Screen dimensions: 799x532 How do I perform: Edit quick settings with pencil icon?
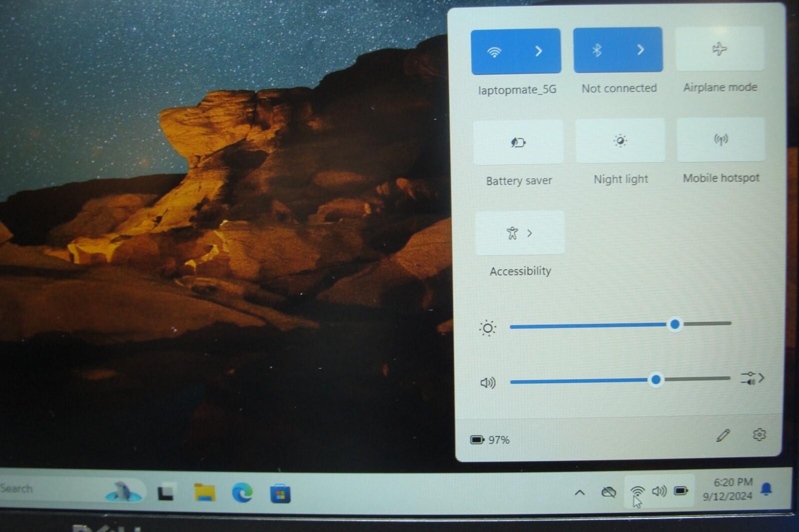pyautogui.click(x=723, y=436)
